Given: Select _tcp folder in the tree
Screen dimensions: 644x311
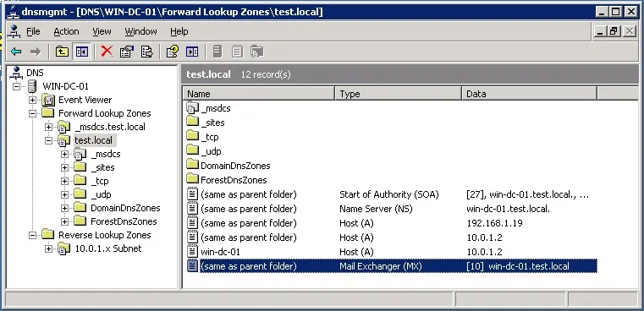Looking at the screenshot, I should click(99, 181).
